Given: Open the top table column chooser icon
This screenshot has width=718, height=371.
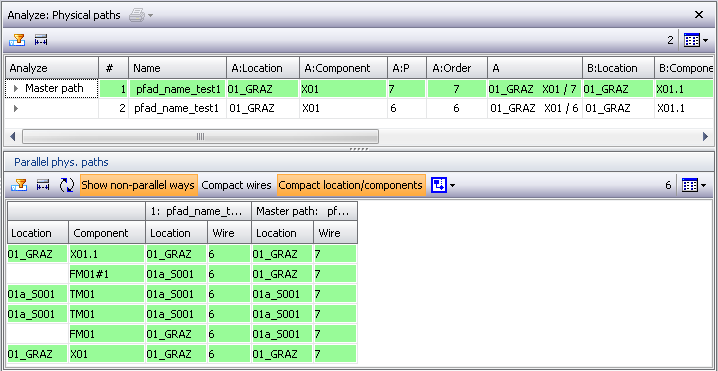Looking at the screenshot, I should [691, 40].
